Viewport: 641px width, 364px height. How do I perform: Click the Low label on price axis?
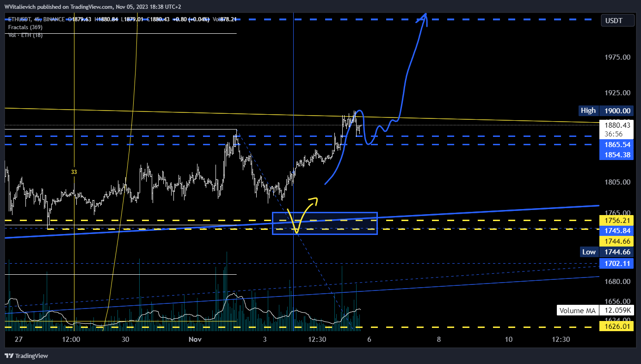[x=589, y=252]
